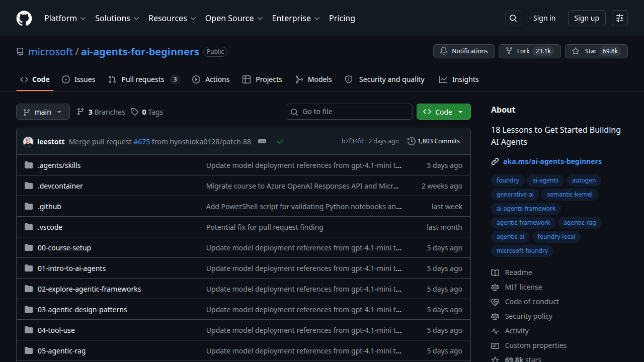
Task: Click the 04-tool-use folder icon
Action: tap(29, 330)
